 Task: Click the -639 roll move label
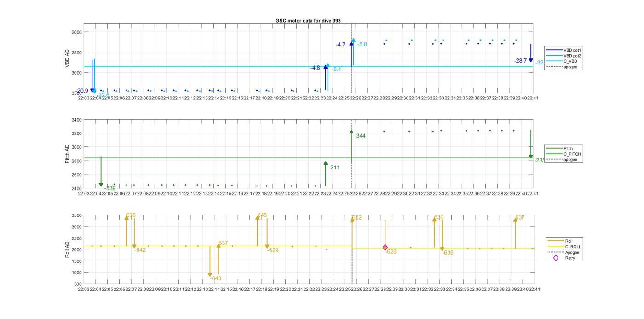[448, 253]
